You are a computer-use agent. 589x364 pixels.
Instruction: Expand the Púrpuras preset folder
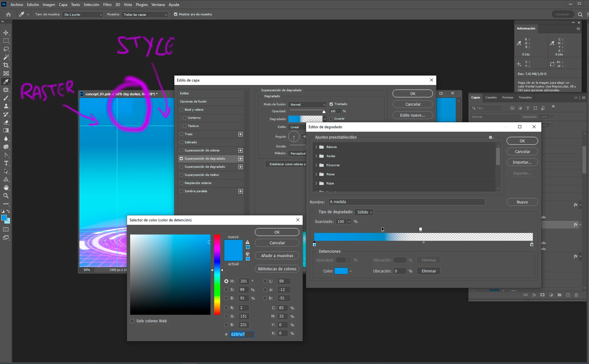pyautogui.click(x=316, y=165)
